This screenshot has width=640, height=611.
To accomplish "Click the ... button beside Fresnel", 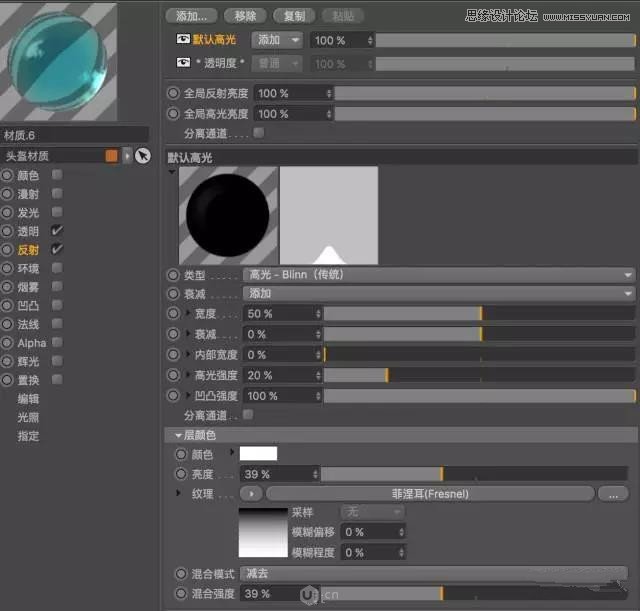I will tap(613, 494).
